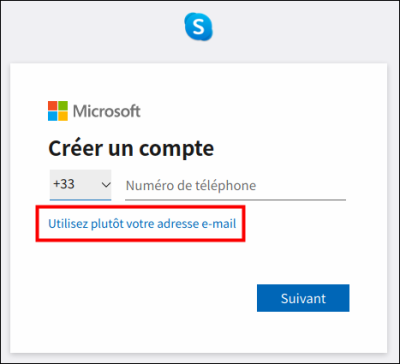Click the blue square in Microsoft logo
Image resolution: width=400 pixels, height=364 pixels.
[x=53, y=116]
